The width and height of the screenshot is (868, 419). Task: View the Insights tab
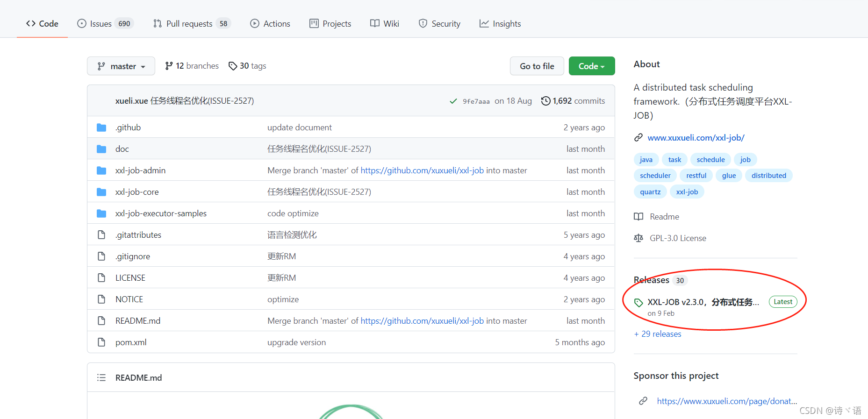click(x=500, y=24)
